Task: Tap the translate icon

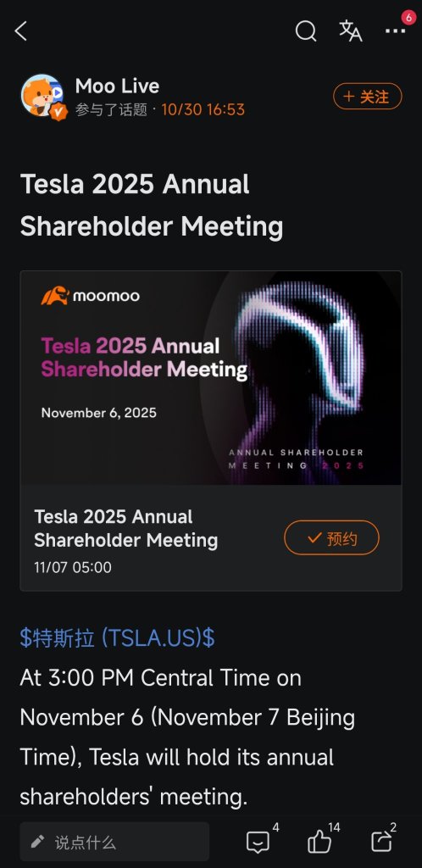Action: (x=351, y=31)
